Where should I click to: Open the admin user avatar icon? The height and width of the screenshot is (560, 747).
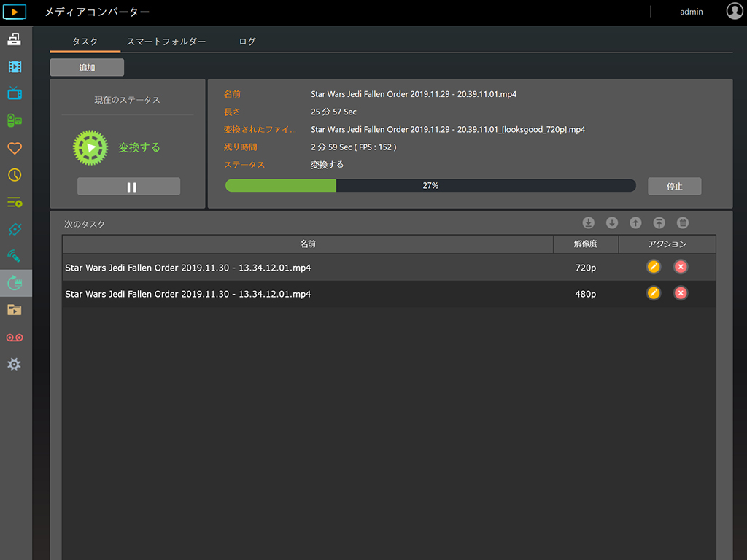(x=734, y=11)
